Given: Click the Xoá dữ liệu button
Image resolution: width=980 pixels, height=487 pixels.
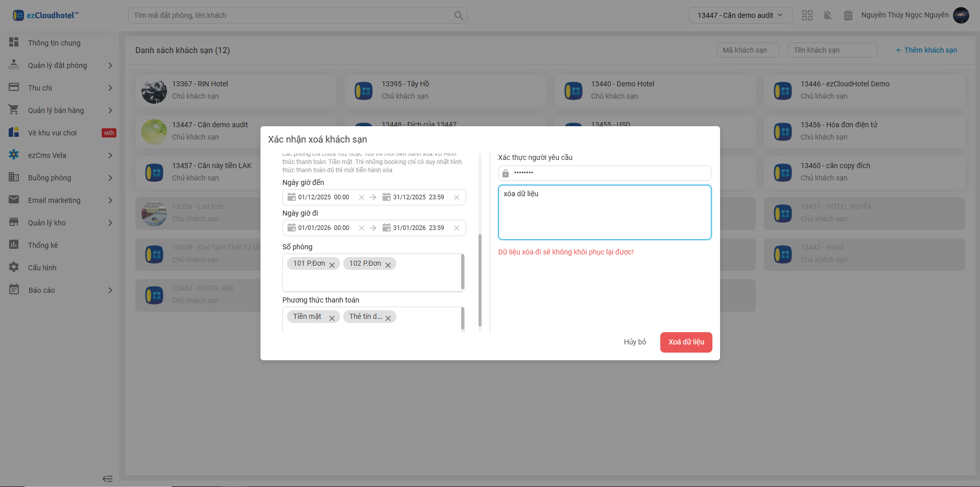Looking at the screenshot, I should tap(686, 342).
